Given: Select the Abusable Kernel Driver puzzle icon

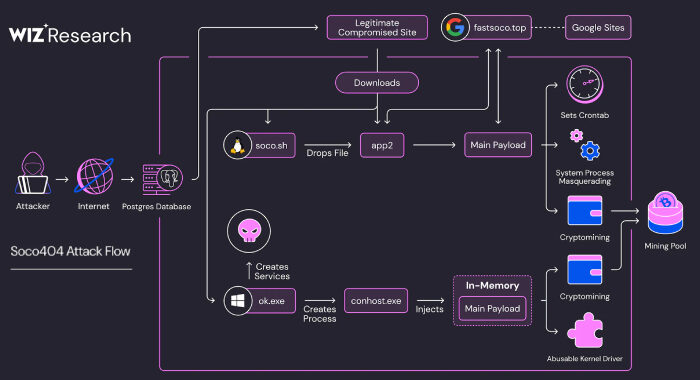Looking at the screenshot, I should tap(585, 330).
